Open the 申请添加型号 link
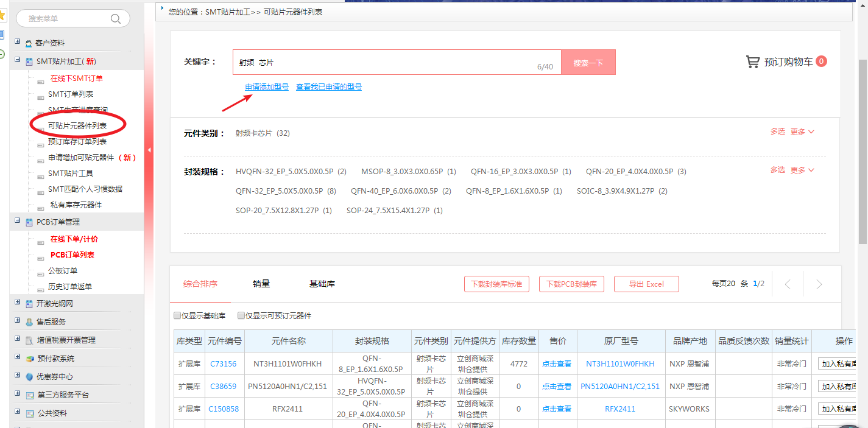Viewport: 868px width, 428px height. (x=267, y=87)
